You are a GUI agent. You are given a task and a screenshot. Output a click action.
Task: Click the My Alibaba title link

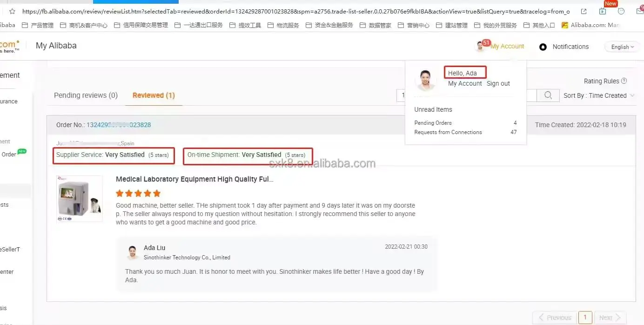coord(56,46)
